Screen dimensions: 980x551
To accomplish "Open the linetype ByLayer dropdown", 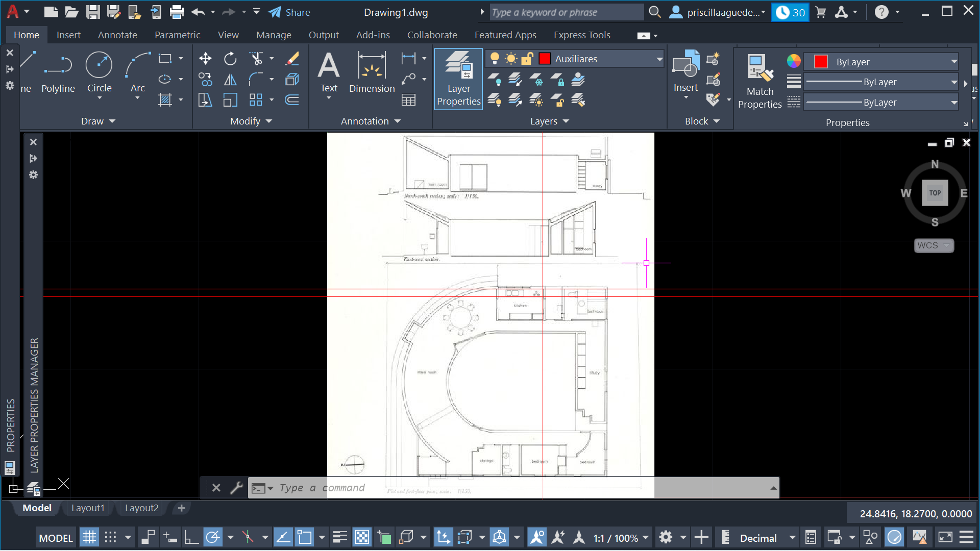I will click(x=953, y=103).
